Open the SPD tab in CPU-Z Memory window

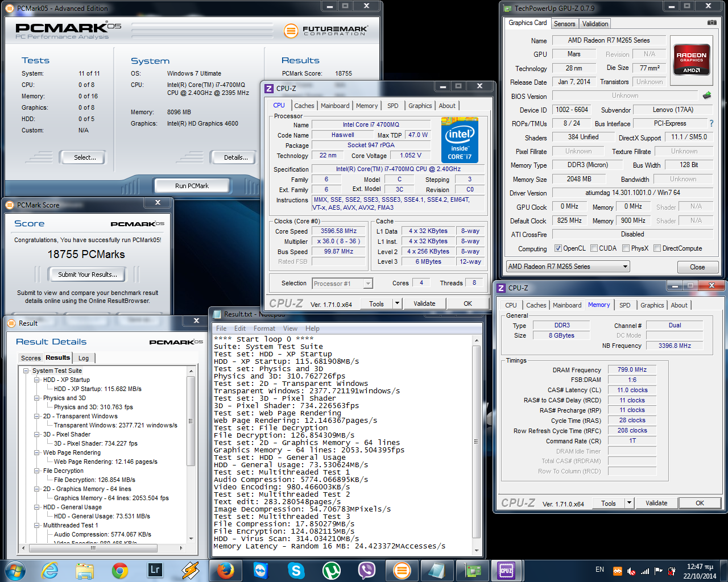coord(625,305)
